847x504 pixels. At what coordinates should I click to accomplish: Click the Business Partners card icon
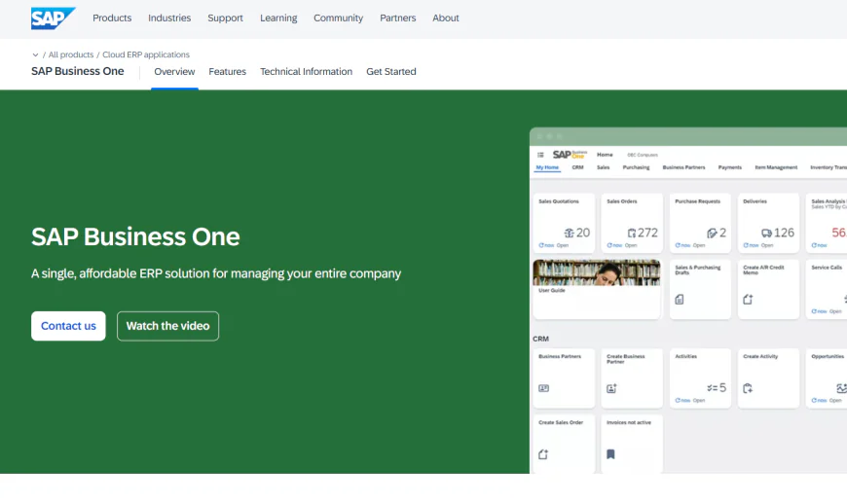tap(544, 388)
